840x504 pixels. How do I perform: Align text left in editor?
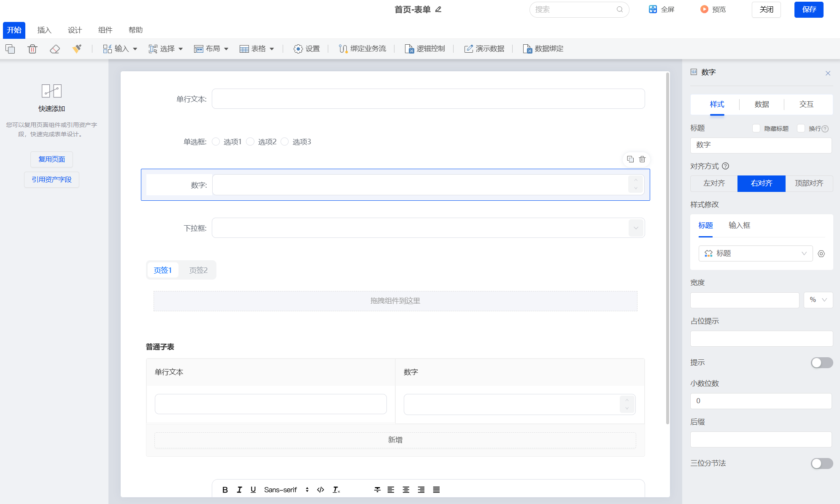[x=391, y=490]
